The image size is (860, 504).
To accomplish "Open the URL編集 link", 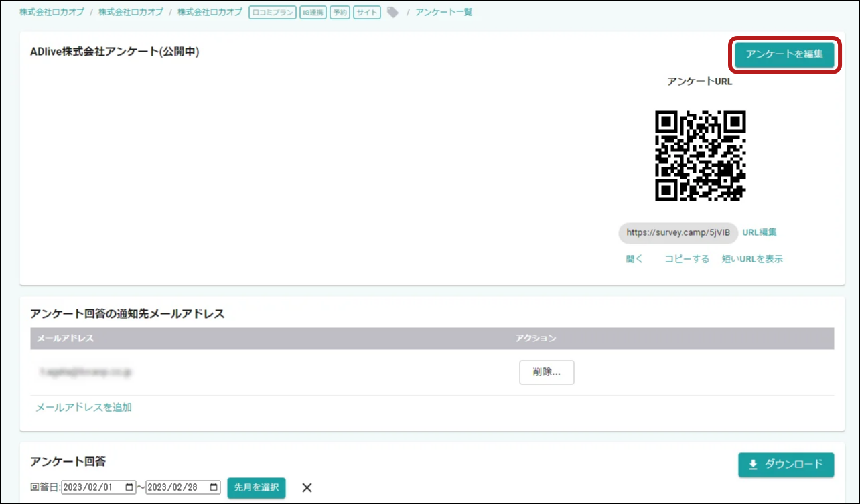I will pyautogui.click(x=760, y=232).
